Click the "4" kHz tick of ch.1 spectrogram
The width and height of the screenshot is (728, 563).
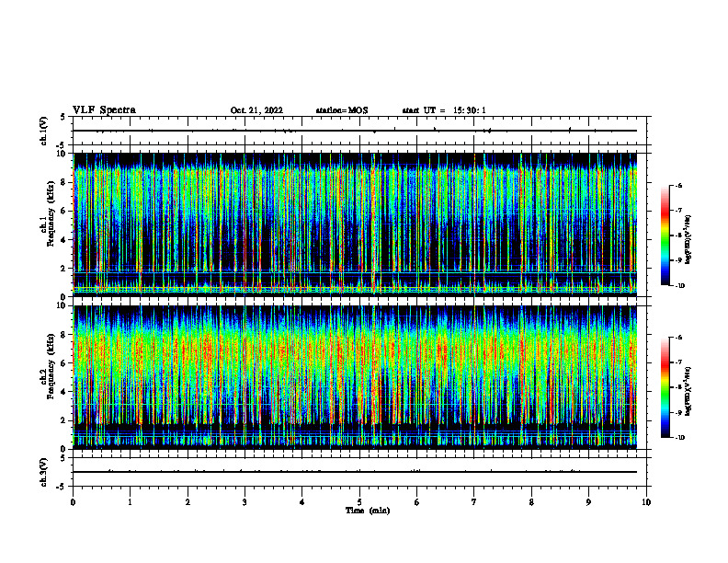(x=64, y=240)
